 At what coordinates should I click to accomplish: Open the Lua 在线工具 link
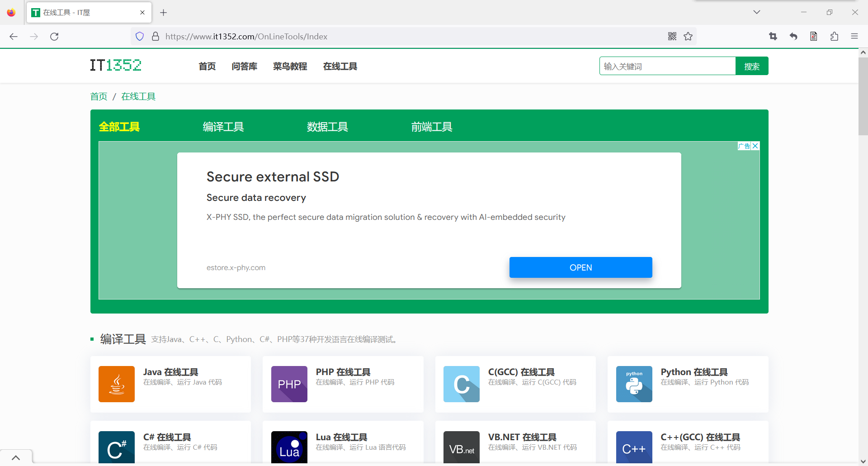(x=341, y=437)
